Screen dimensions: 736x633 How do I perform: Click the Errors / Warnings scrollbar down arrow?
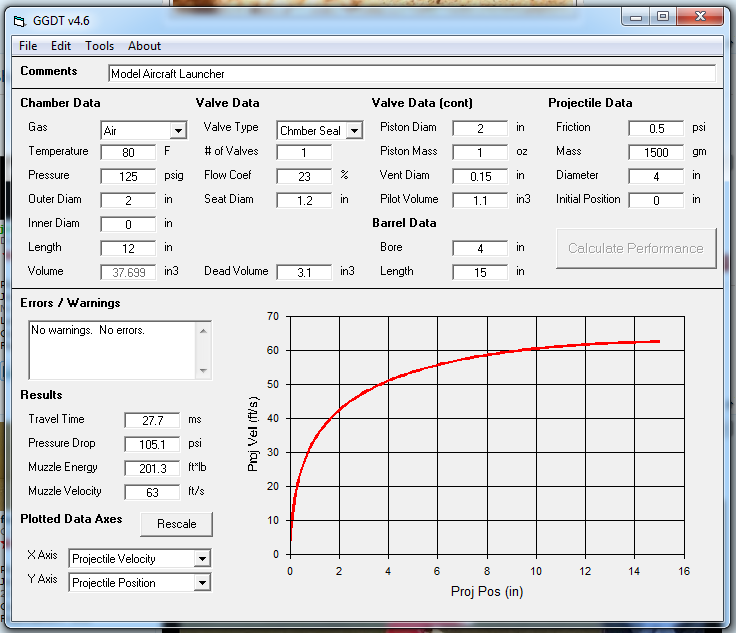(x=205, y=372)
